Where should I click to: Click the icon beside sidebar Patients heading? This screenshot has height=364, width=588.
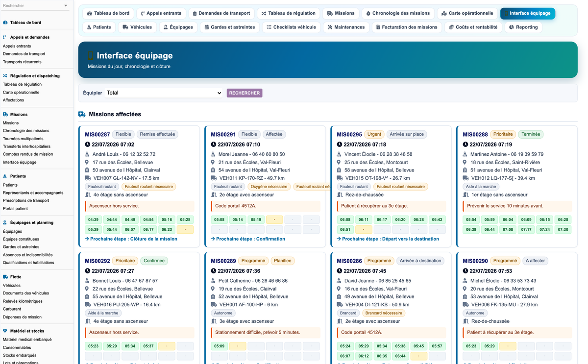(x=5, y=176)
